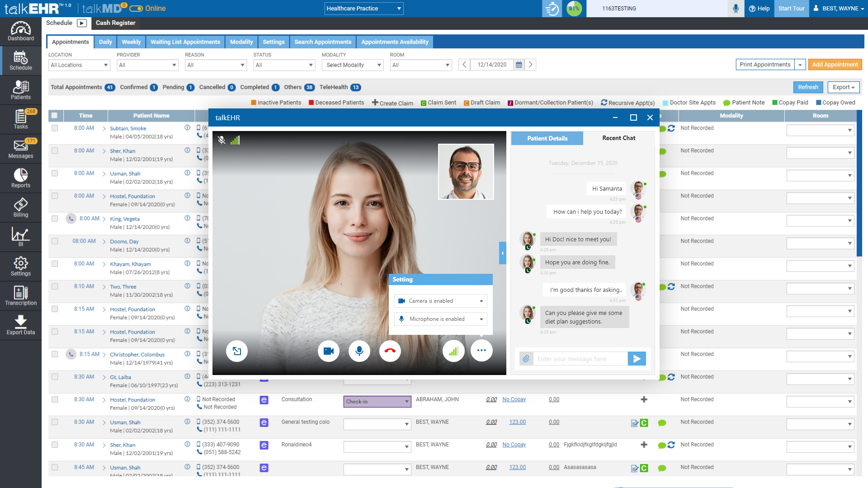The height and width of the screenshot is (488, 868).
Task: Expand the Camera is enabled dropdown
Action: 440,301
